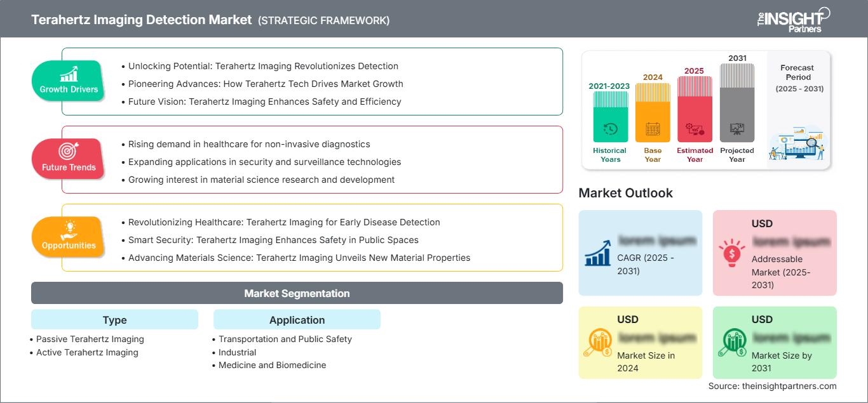
Task: Select the Future Trends red label
Action: point(68,159)
